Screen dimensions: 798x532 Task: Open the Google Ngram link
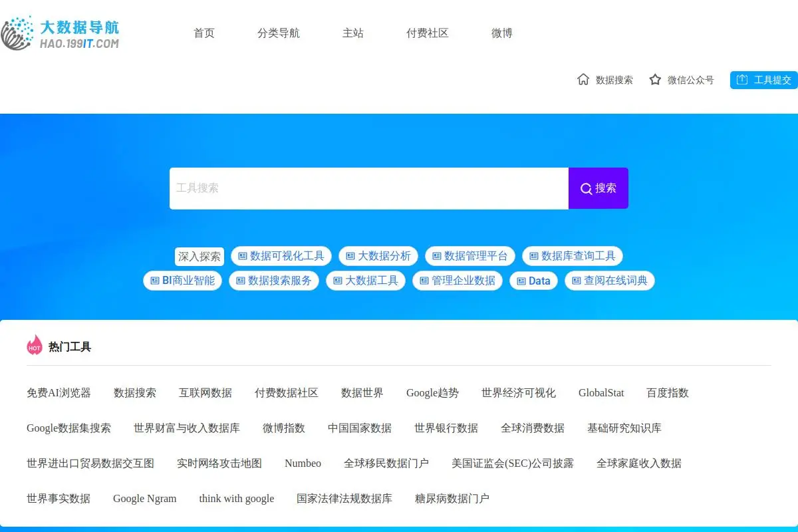tap(145, 499)
